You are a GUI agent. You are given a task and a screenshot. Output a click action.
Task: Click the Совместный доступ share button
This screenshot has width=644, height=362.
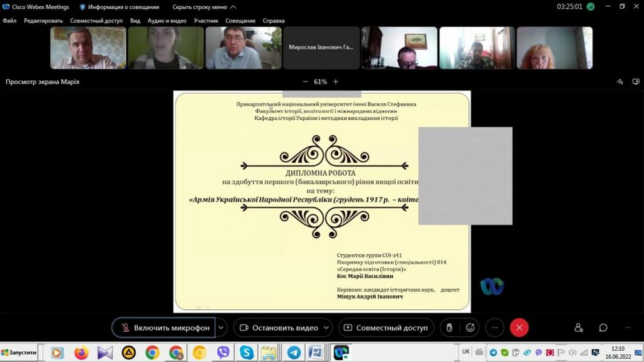tap(386, 327)
